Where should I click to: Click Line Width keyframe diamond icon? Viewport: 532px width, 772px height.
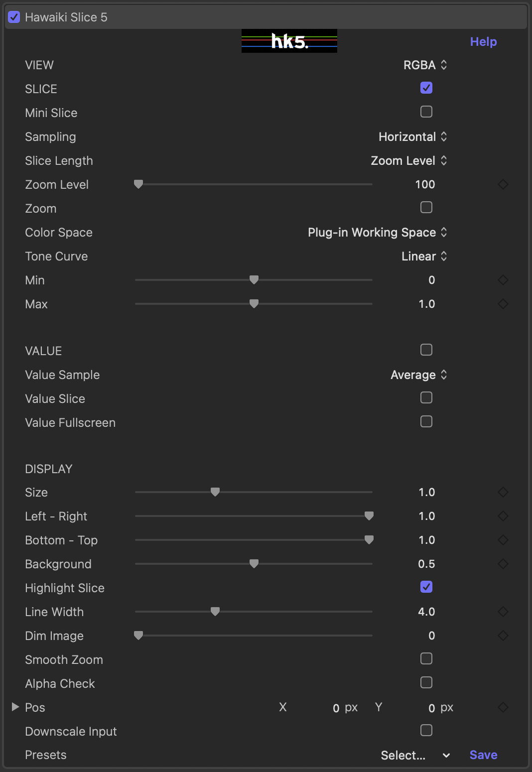(503, 612)
